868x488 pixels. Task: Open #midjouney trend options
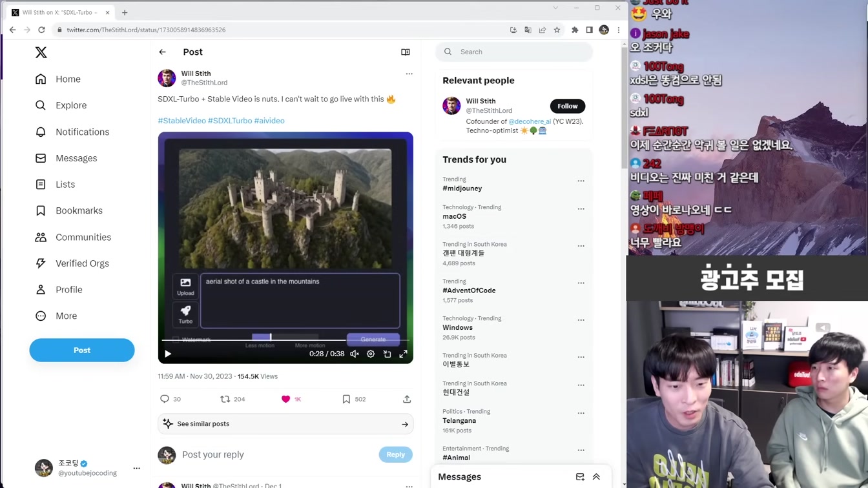point(581,181)
